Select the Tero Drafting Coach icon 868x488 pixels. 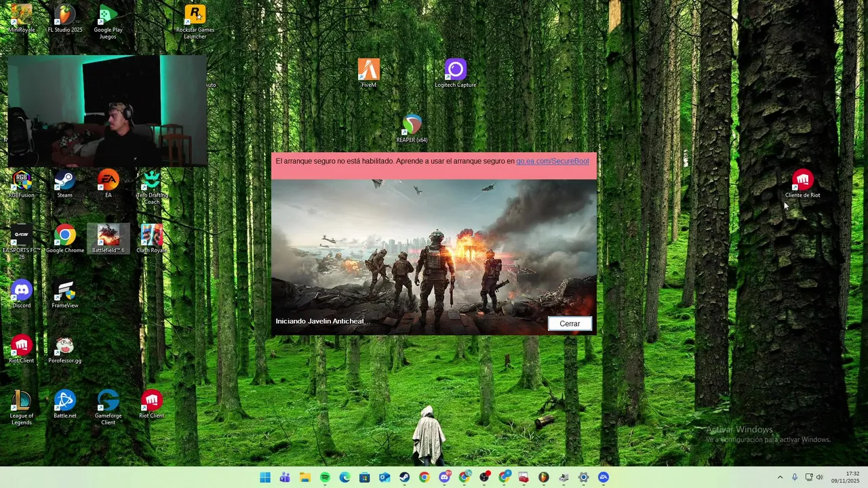(152, 187)
